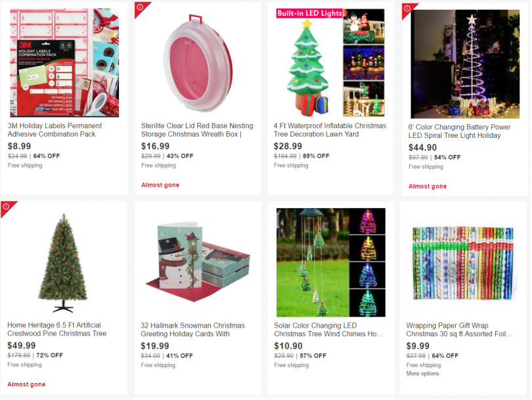Open Home Heritage pine tree image
Viewport: 532px width, 400px height.
pyautogui.click(x=64, y=262)
